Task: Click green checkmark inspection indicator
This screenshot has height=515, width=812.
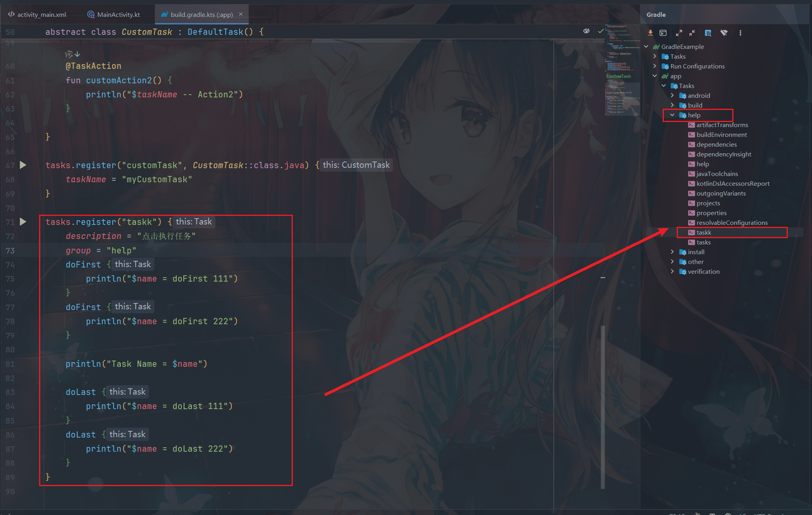Action: coord(600,31)
